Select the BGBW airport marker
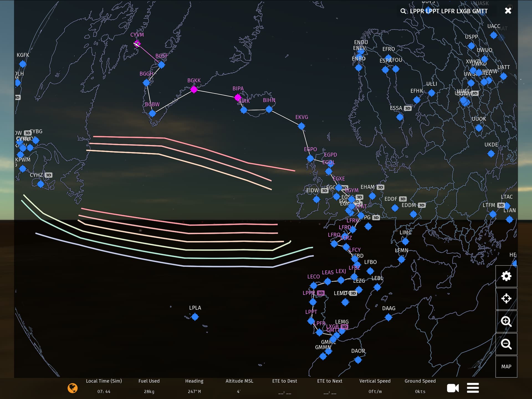532x399 pixels. pos(152,113)
